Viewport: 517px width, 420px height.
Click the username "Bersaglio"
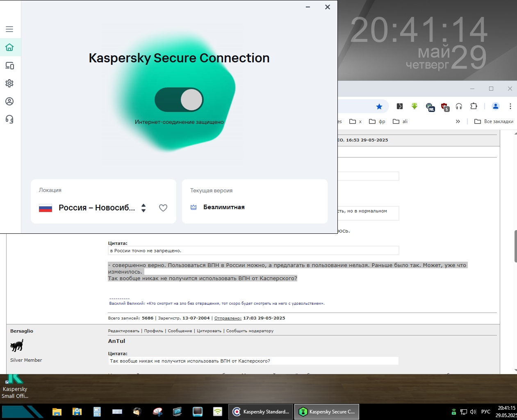tap(22, 331)
